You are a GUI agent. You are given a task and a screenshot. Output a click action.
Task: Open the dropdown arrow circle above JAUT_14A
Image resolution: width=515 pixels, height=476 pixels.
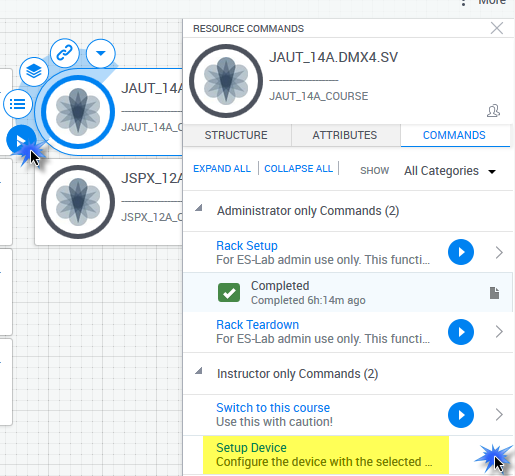[101, 53]
